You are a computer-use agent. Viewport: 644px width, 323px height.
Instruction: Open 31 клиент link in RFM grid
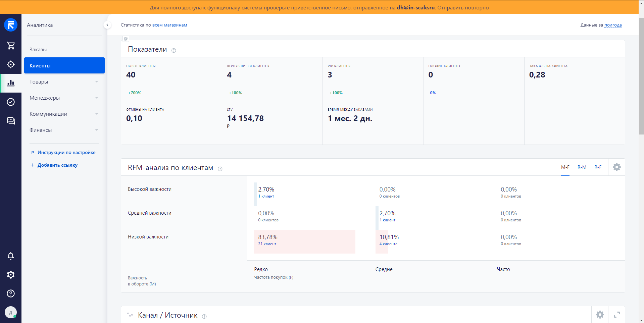[267, 244]
